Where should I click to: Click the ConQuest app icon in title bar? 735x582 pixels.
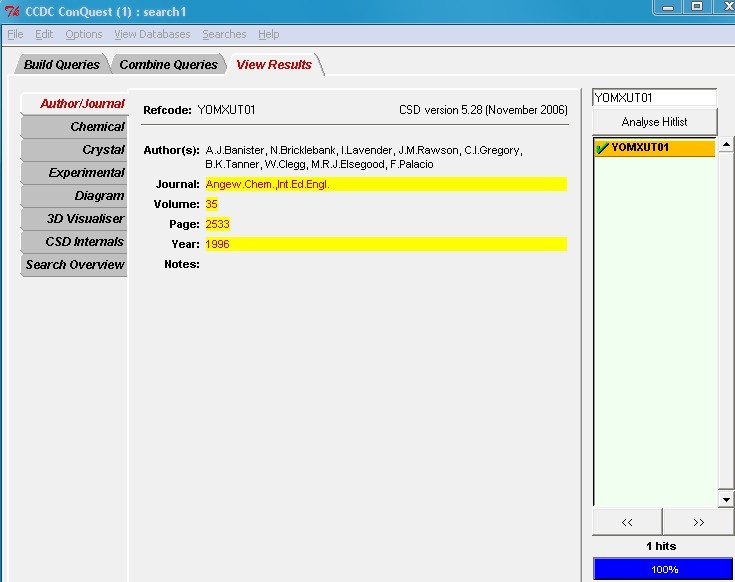click(12, 11)
